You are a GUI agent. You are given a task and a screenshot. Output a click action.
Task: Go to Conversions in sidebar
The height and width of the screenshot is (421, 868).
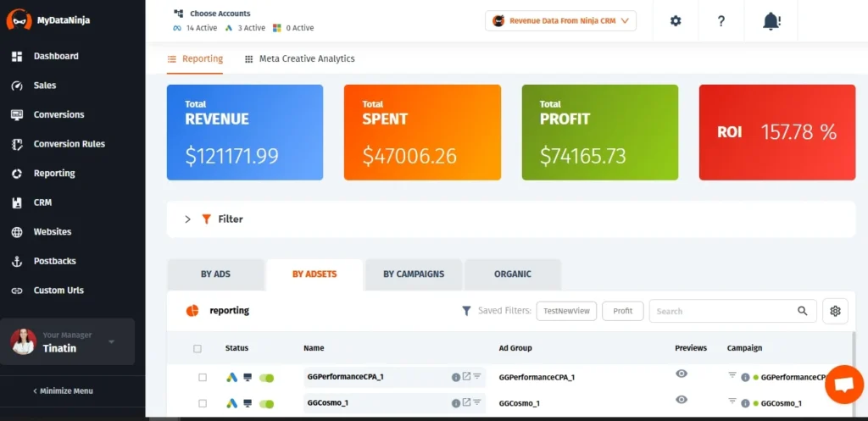click(x=58, y=114)
